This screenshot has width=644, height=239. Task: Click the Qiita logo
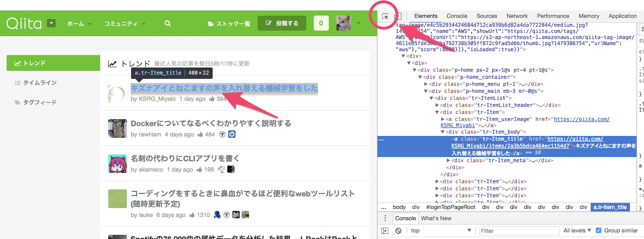[x=24, y=23]
